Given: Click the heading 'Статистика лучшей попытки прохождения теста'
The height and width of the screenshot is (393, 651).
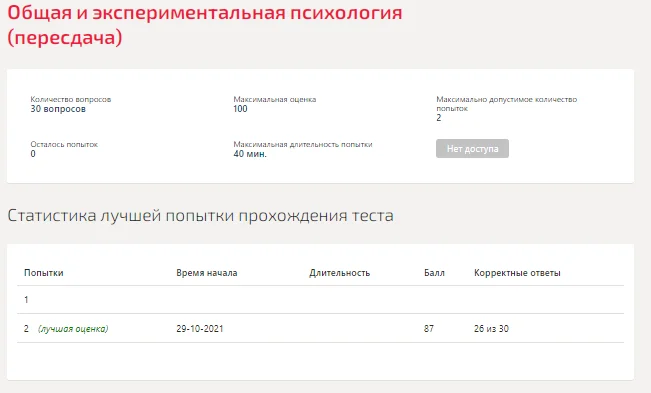Looking at the screenshot, I should [201, 216].
